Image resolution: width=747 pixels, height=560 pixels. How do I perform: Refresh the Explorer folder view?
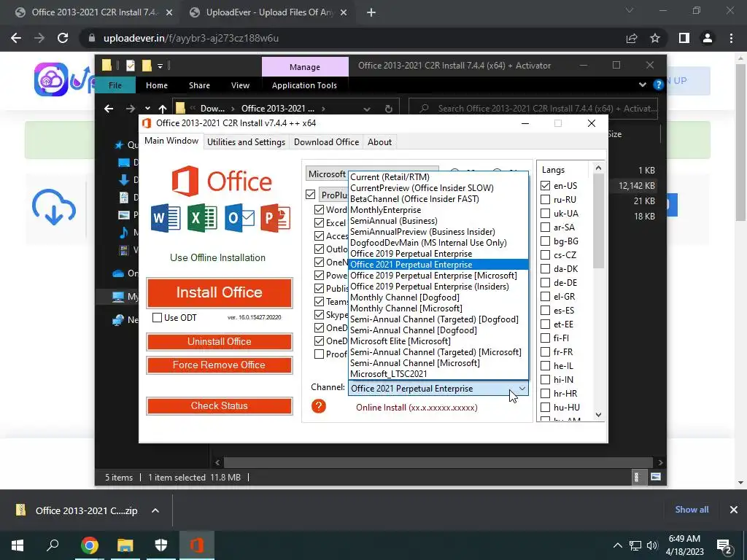(389, 109)
